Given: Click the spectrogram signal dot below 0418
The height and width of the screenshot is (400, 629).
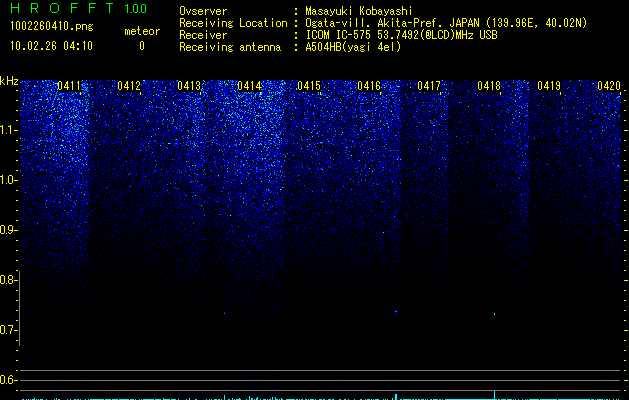Looking at the screenshot, I should (x=494, y=314).
